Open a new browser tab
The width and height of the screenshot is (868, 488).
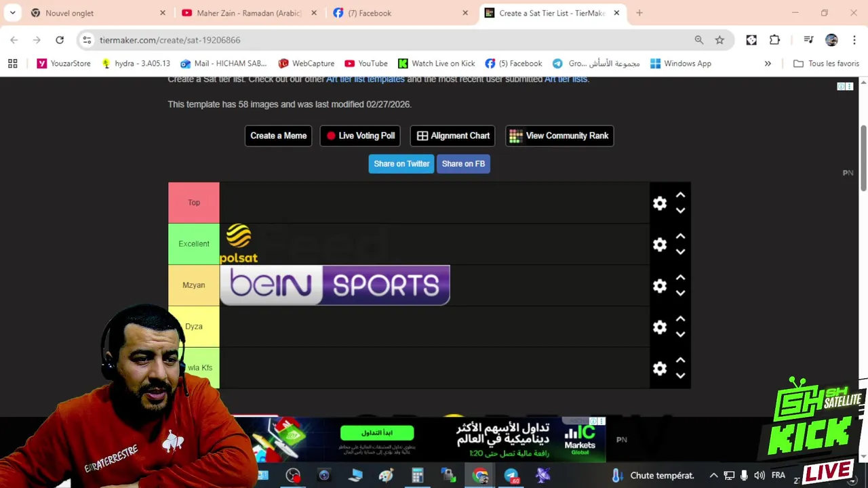click(639, 13)
